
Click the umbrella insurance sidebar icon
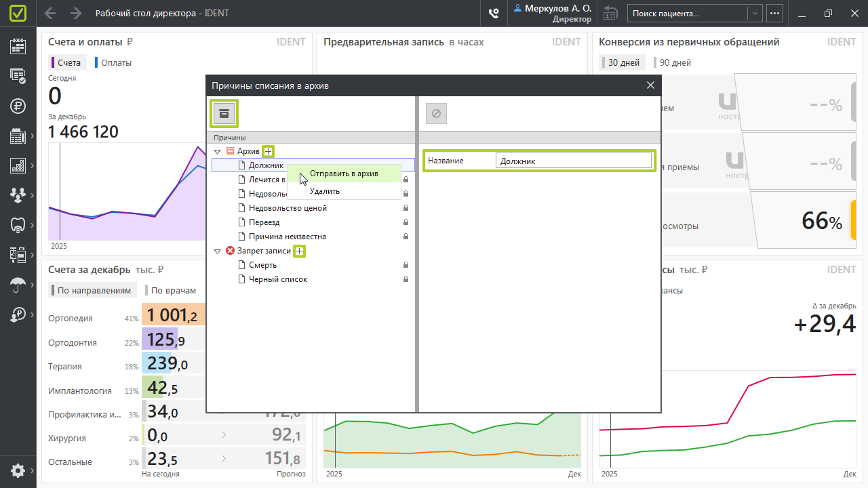coord(18,285)
